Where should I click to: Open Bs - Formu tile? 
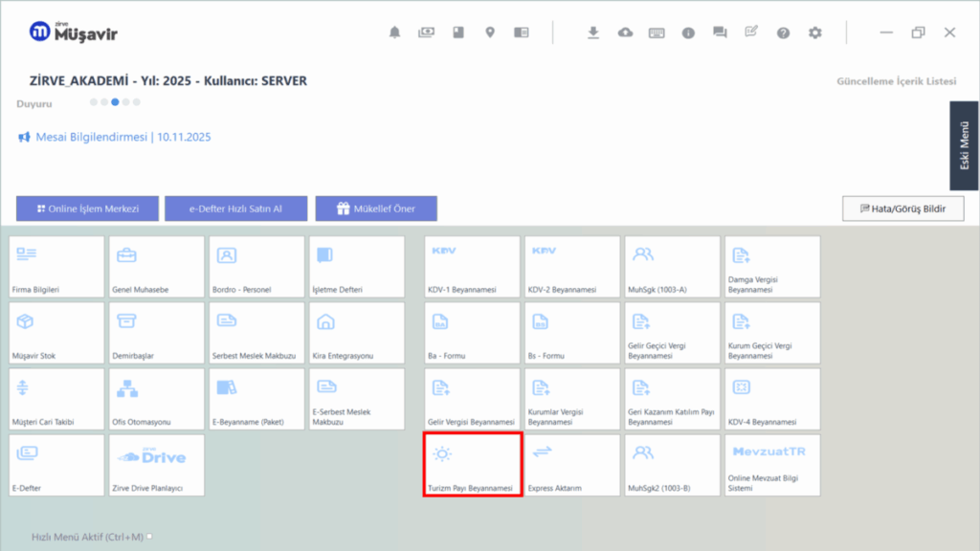click(572, 333)
